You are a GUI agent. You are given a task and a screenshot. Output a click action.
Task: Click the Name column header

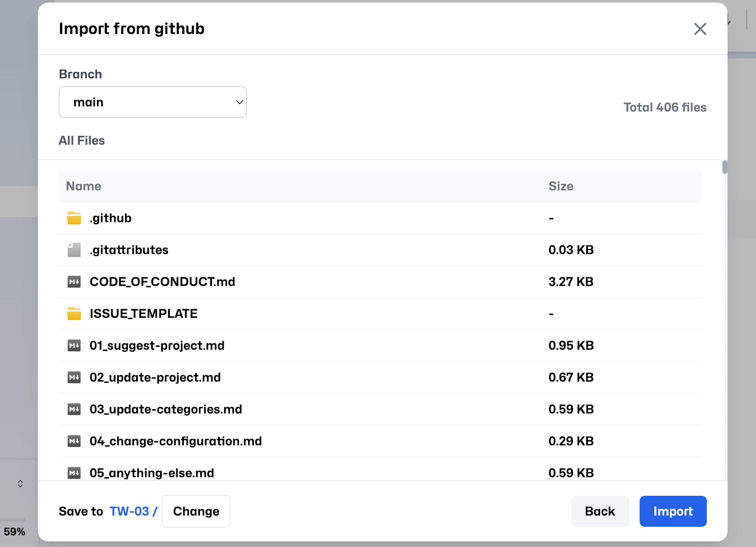pos(84,186)
